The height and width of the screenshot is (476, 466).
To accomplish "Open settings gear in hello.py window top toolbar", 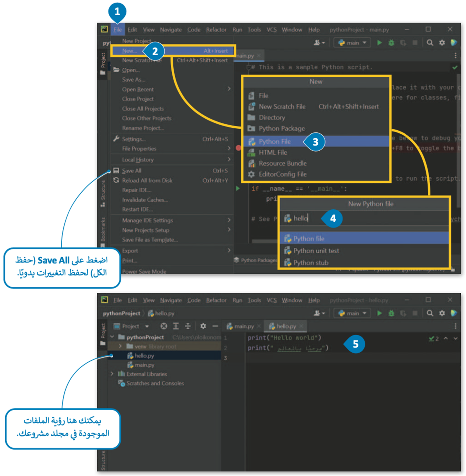I will [442, 313].
